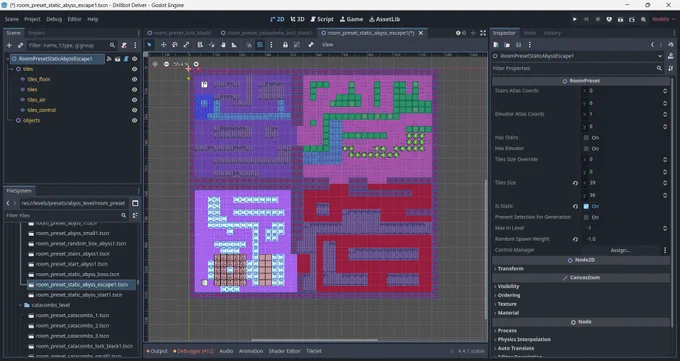Image resolution: width=680 pixels, height=361 pixels.
Task: Add a new node with plus icon
Action: [9, 45]
